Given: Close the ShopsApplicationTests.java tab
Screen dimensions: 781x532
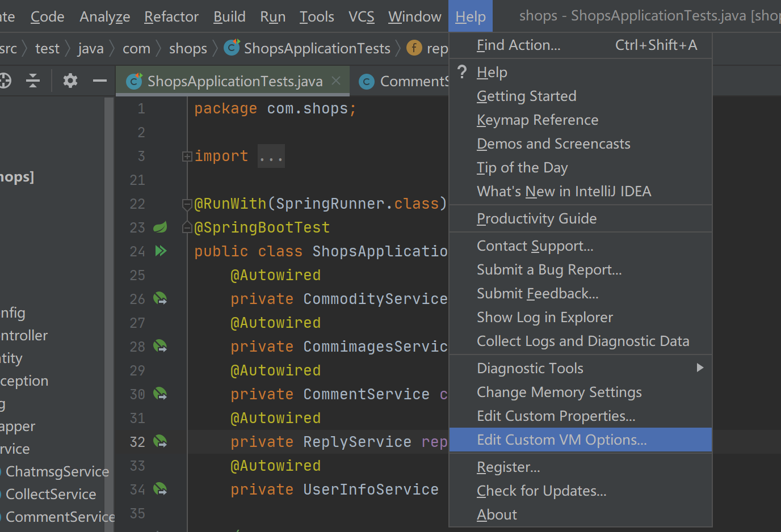Looking at the screenshot, I should 336,81.
